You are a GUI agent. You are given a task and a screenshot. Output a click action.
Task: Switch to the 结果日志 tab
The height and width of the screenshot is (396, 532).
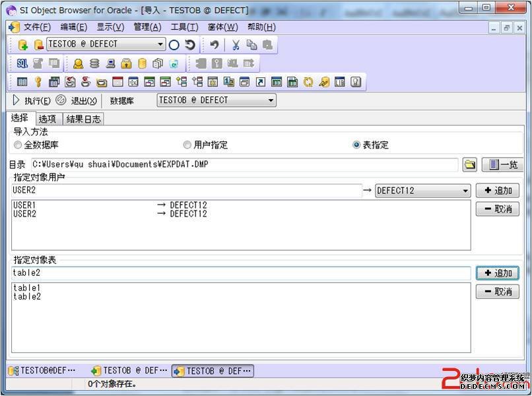83,119
